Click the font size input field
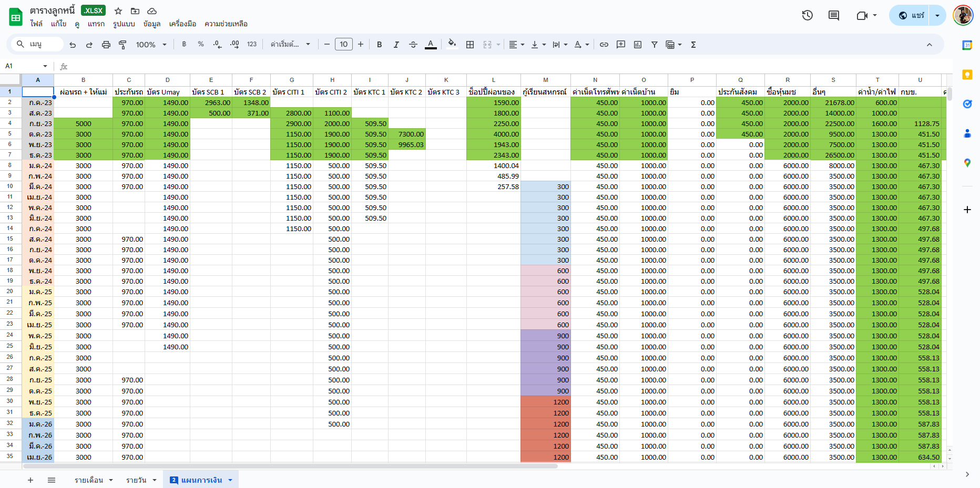Screen dimensions: 980x488 pos(343,45)
